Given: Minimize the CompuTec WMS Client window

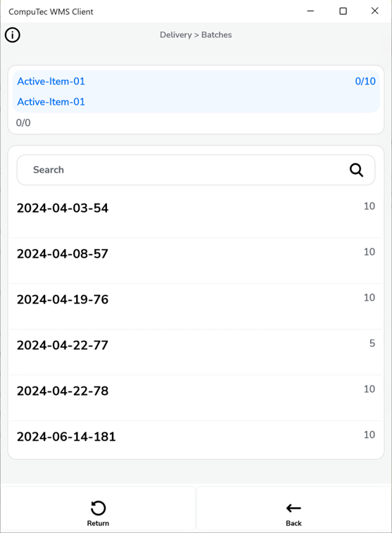Looking at the screenshot, I should click(x=310, y=11).
